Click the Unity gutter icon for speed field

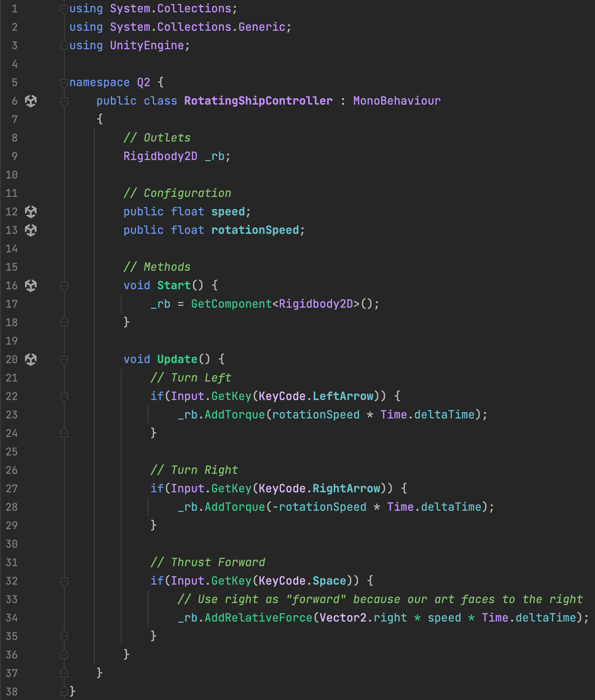click(31, 212)
